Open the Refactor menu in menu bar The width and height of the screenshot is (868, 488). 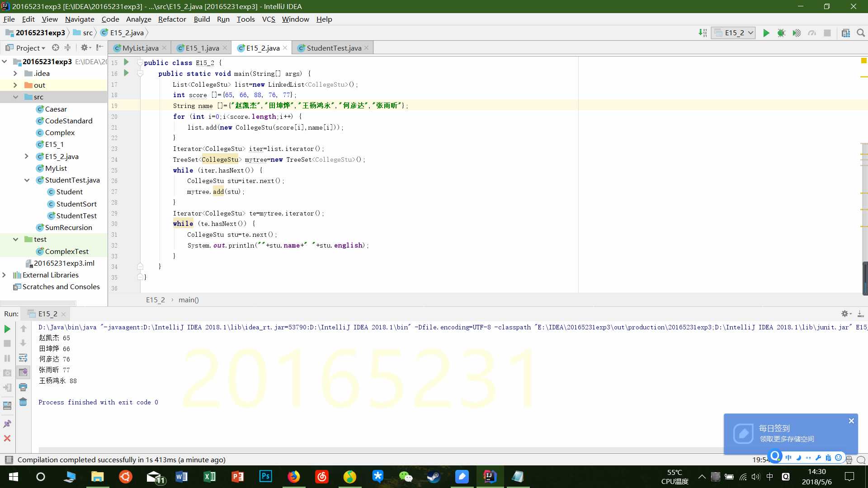point(172,19)
